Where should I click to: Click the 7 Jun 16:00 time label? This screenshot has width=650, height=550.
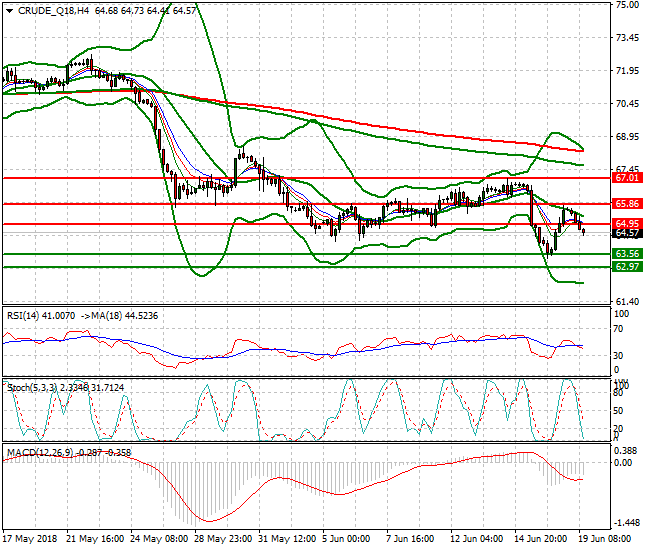coord(410,539)
